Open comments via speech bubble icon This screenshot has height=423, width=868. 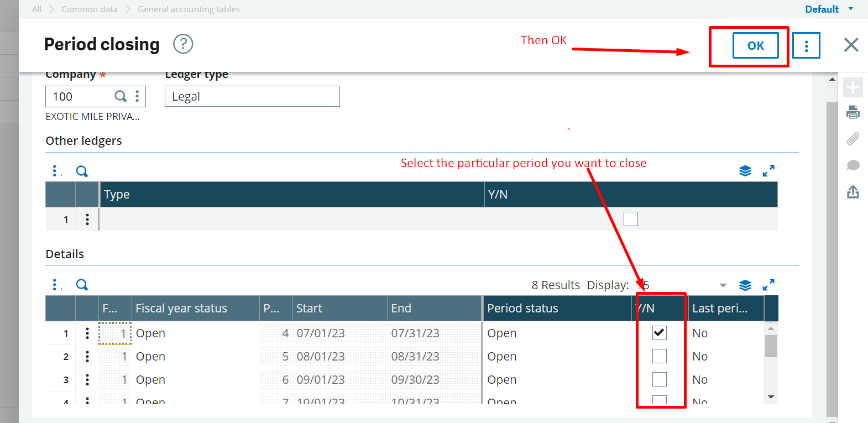point(853,165)
